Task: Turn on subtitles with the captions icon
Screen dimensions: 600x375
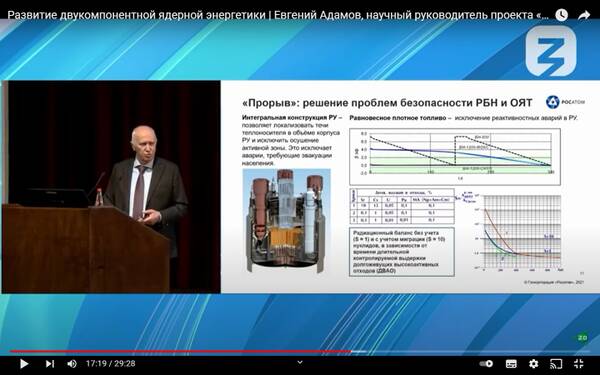Action: point(511,364)
